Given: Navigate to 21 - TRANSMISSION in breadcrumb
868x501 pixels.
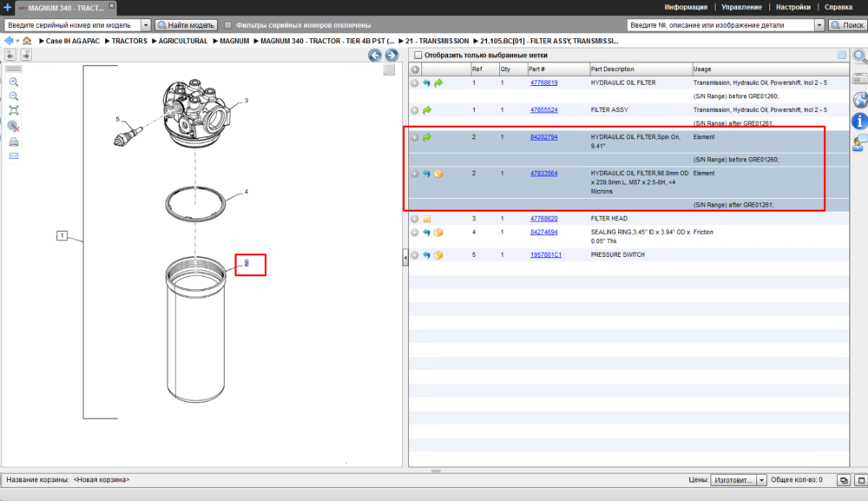Looking at the screenshot, I should click(437, 41).
